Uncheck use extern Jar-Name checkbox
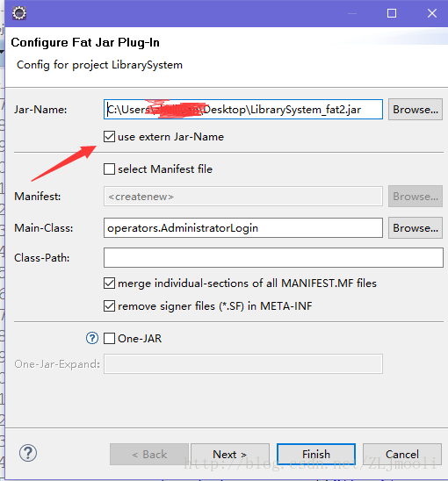Viewport: 448px width, 481px height. 109,137
